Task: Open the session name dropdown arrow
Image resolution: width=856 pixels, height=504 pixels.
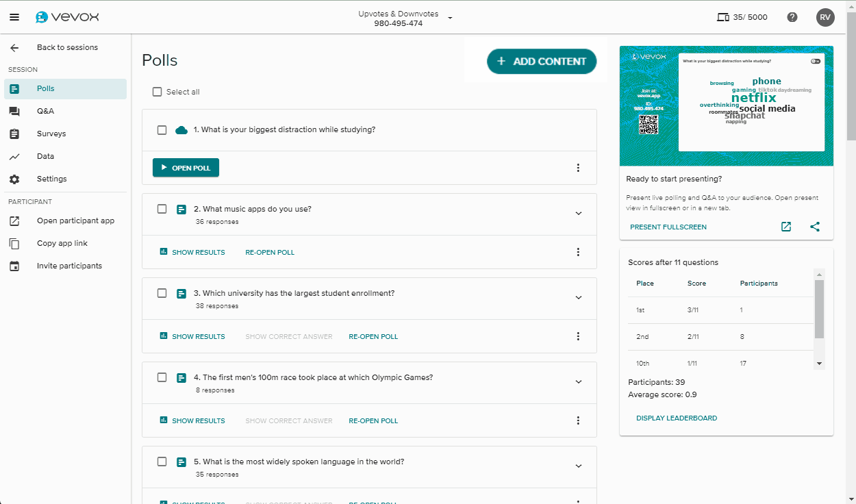Action: point(450,18)
